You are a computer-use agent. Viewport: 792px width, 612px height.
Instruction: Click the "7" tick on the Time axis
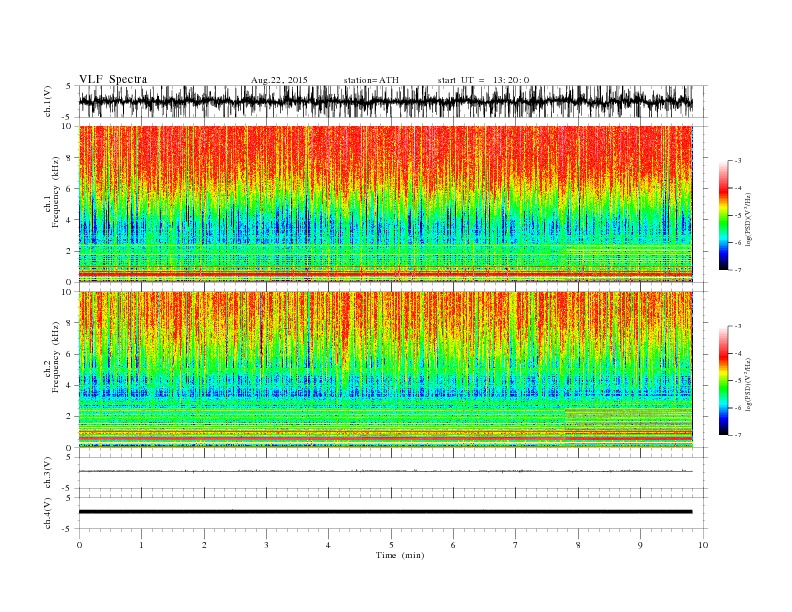point(516,545)
